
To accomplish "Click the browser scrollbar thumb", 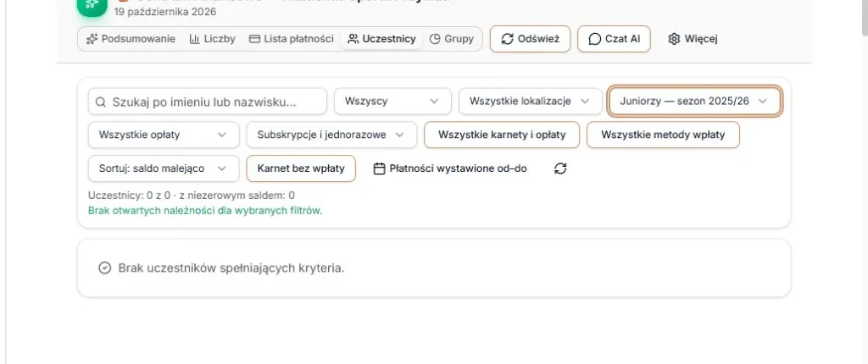I will click(x=863, y=17).
